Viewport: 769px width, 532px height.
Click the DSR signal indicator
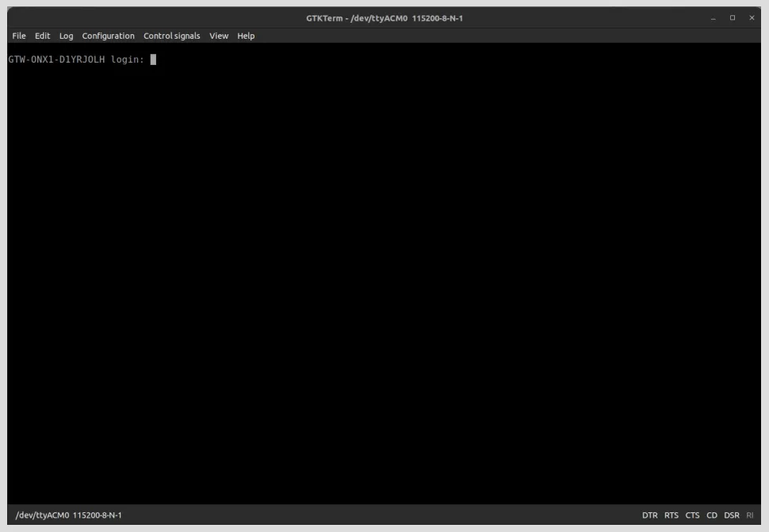tap(732, 515)
